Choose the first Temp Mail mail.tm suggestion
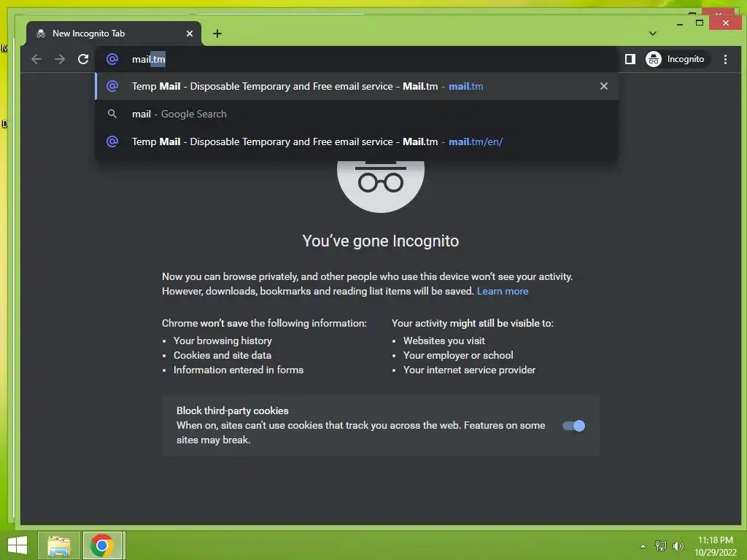The image size is (747, 560). (x=356, y=86)
